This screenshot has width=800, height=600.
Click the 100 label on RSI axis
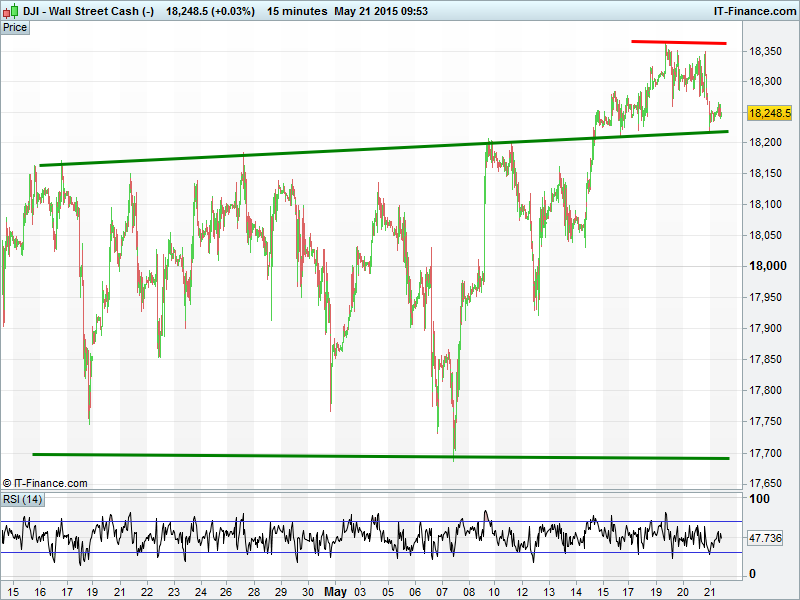[760, 499]
